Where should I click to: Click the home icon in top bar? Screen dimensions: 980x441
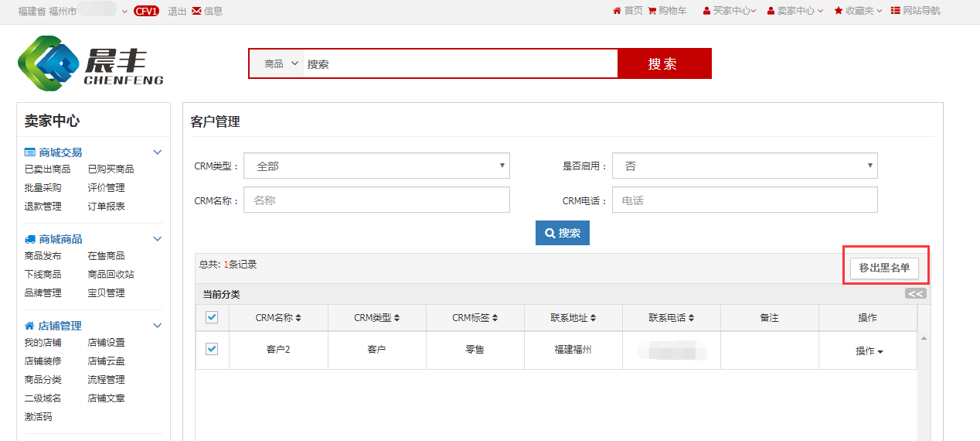coord(617,11)
